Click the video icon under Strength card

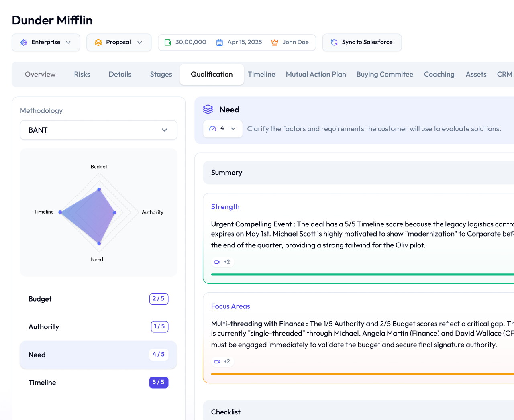(217, 262)
